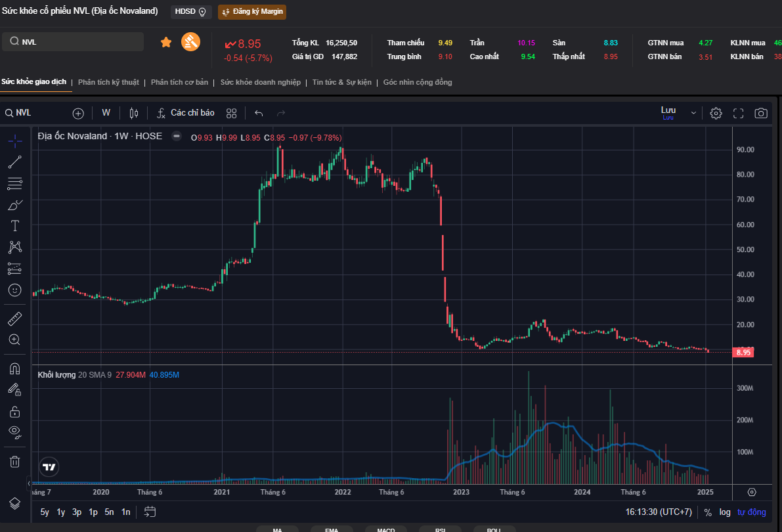Click the Đăng ký Margin button
The height and width of the screenshot is (532, 782).
(x=252, y=11)
